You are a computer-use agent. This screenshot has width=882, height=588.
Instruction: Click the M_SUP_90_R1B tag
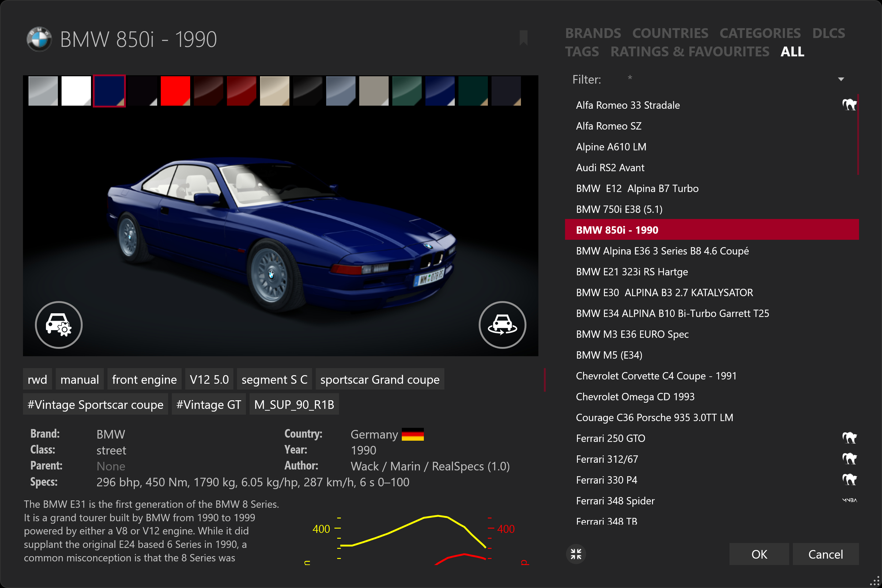(294, 404)
